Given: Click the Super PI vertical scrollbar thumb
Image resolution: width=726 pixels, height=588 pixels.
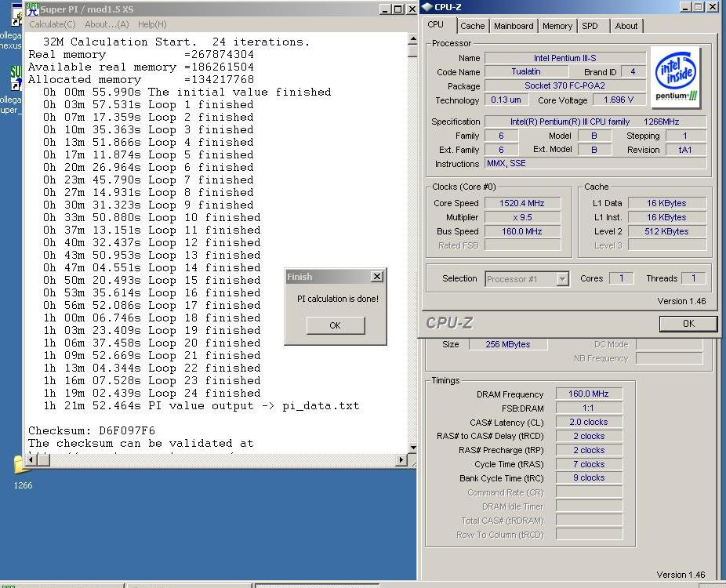Looking at the screenshot, I should coord(412,50).
